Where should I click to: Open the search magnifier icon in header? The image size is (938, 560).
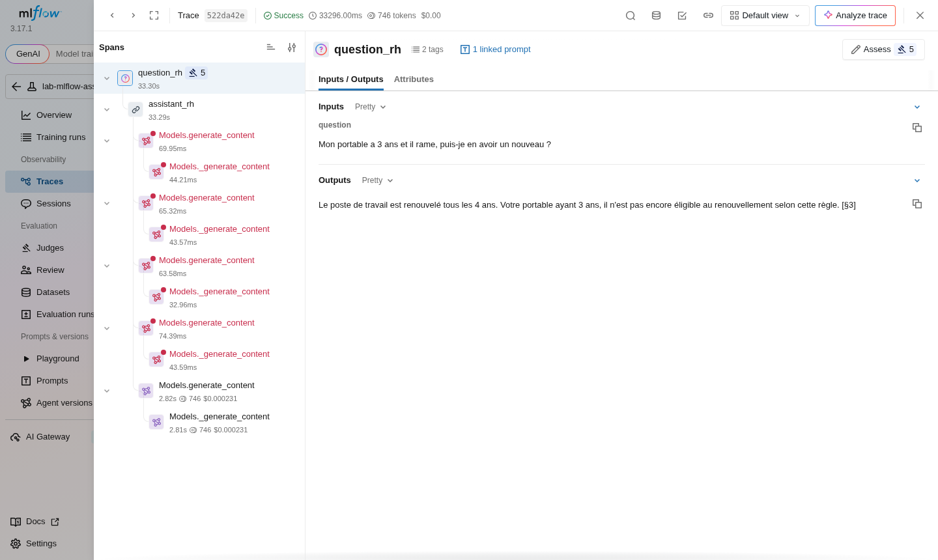pos(631,16)
